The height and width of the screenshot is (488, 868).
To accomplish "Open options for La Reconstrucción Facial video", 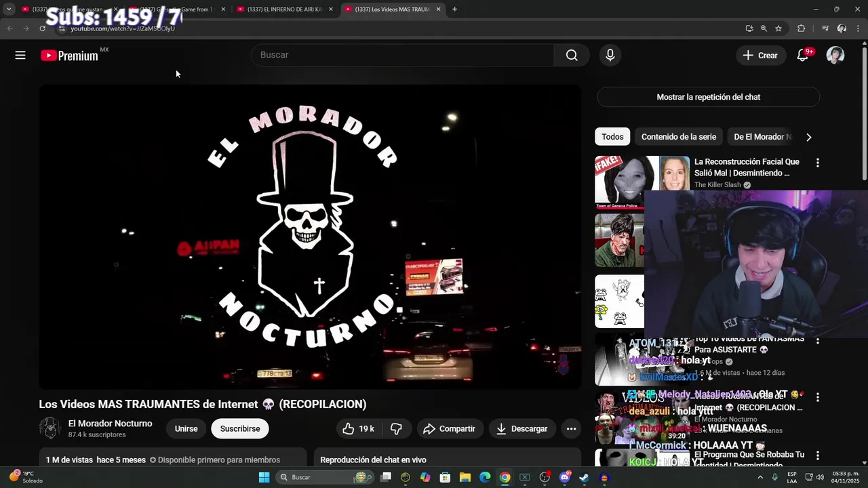I will click(x=817, y=163).
